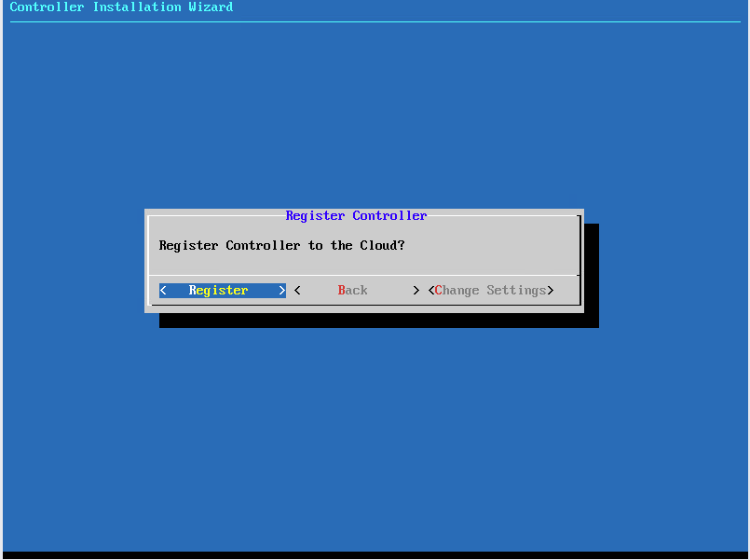
Task: Choose the Back button
Action: [356, 291]
